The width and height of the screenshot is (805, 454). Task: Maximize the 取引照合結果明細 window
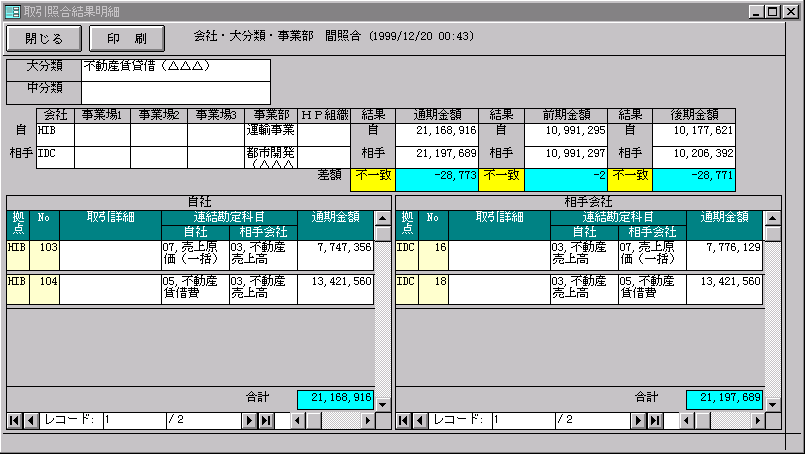tap(772, 11)
